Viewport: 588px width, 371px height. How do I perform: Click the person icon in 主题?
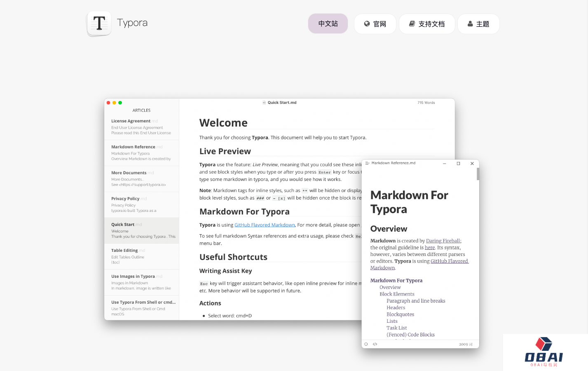[470, 24]
